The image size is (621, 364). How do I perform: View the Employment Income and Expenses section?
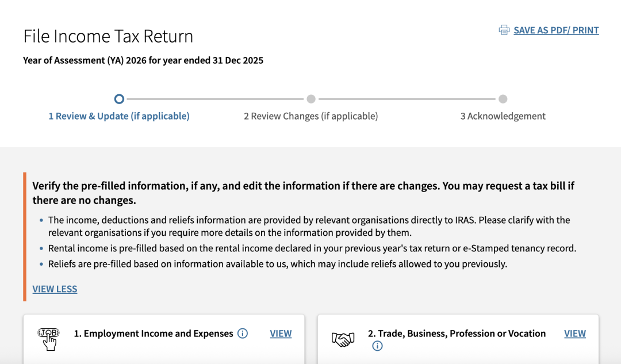click(281, 334)
